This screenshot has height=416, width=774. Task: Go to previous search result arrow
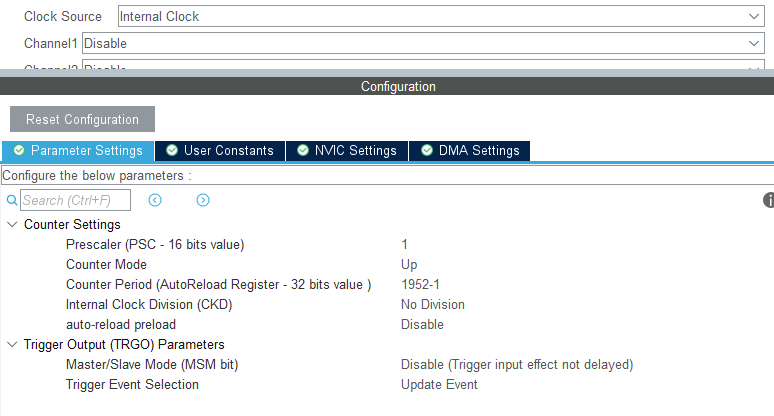pyautogui.click(x=155, y=200)
